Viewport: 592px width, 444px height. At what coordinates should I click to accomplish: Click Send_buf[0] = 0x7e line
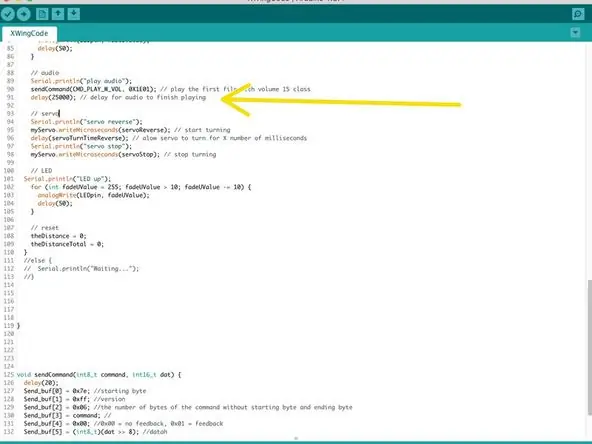85,391
